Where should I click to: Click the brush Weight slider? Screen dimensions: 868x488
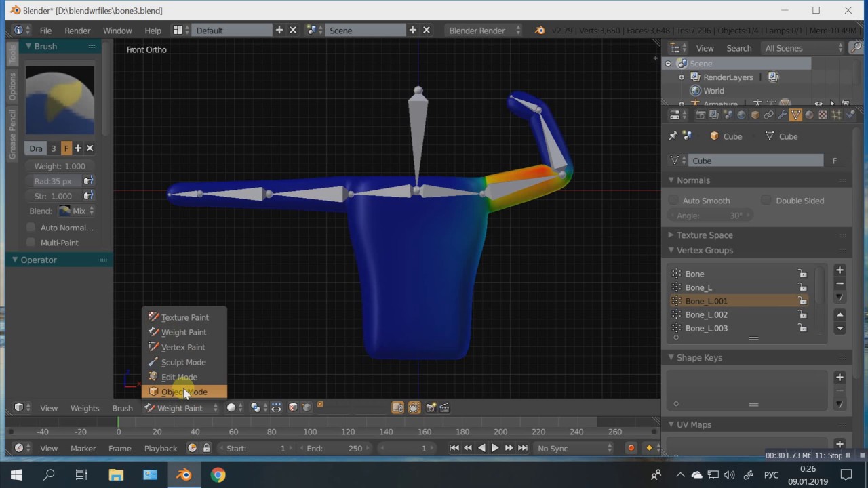pos(60,166)
